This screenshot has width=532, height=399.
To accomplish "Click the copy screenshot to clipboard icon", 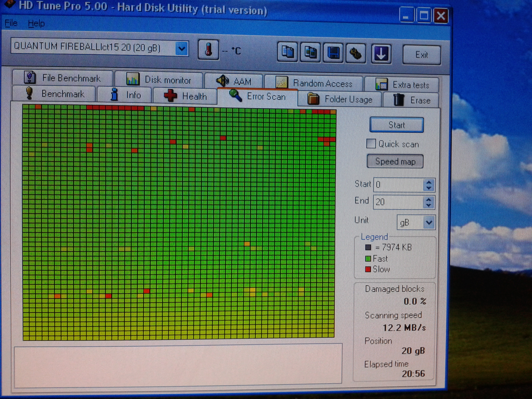I will tap(310, 52).
